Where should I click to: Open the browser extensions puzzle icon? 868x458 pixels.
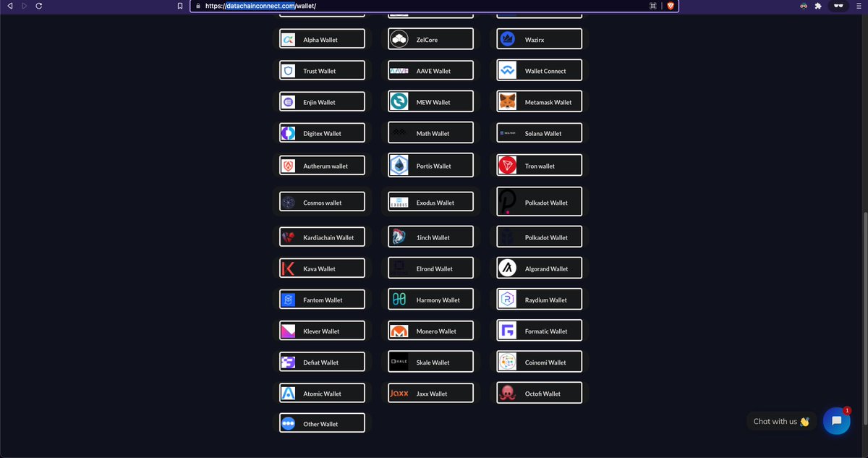point(818,6)
